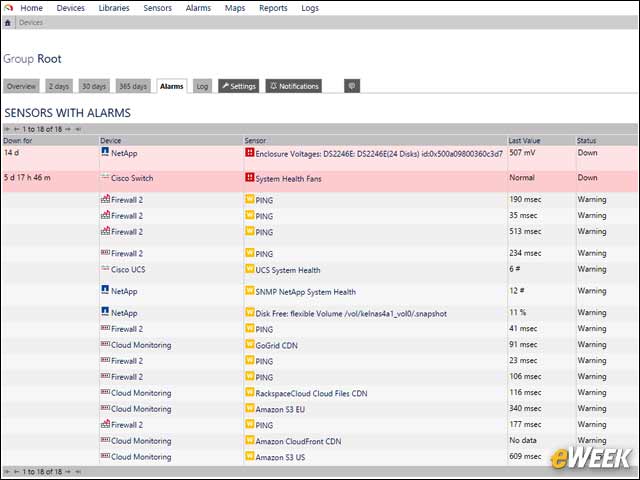Click the 507 mV last value cell

(522, 153)
